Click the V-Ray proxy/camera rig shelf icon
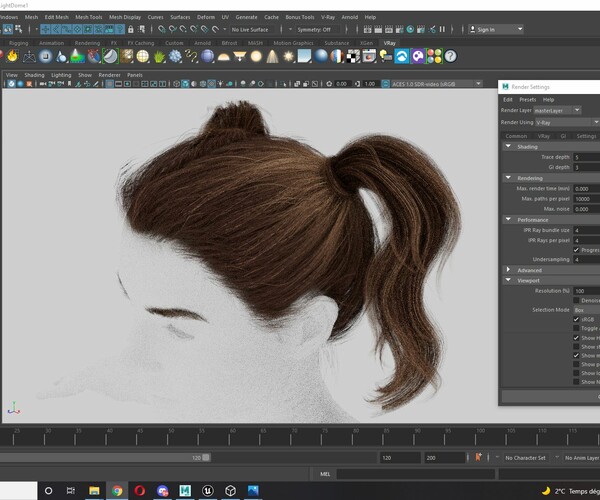Screen dimensions: 600x500 pyautogui.click(x=29, y=56)
